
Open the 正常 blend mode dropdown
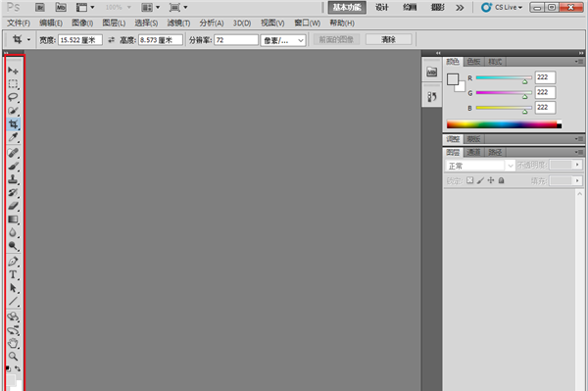(x=480, y=166)
